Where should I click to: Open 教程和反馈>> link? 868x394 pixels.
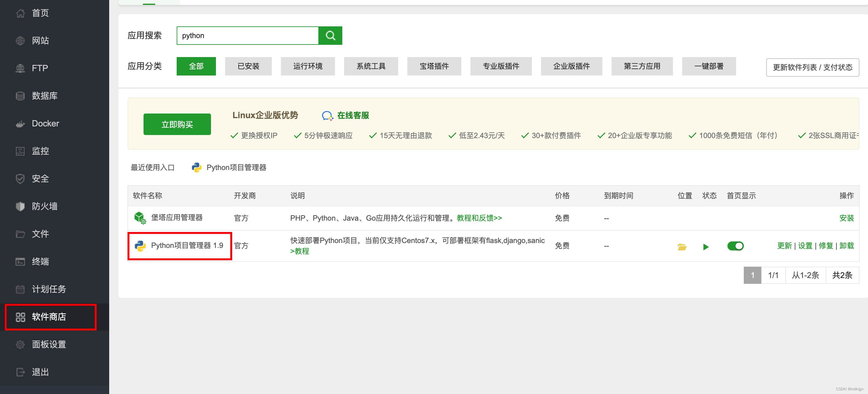479,218
